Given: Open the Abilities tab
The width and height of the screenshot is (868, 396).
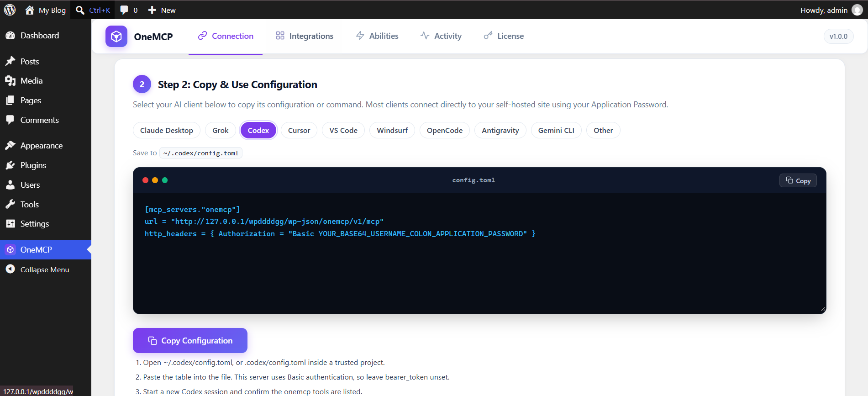Looking at the screenshot, I should pos(377,36).
